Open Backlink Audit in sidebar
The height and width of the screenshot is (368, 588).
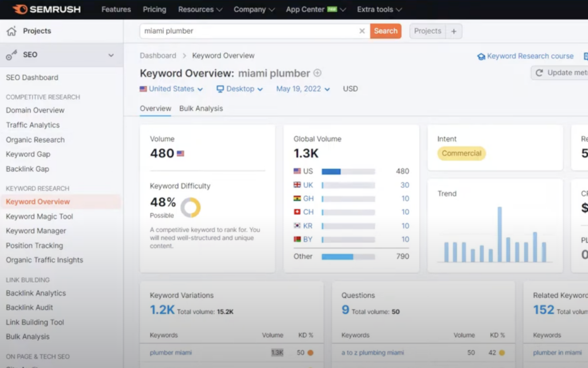pyautogui.click(x=29, y=308)
